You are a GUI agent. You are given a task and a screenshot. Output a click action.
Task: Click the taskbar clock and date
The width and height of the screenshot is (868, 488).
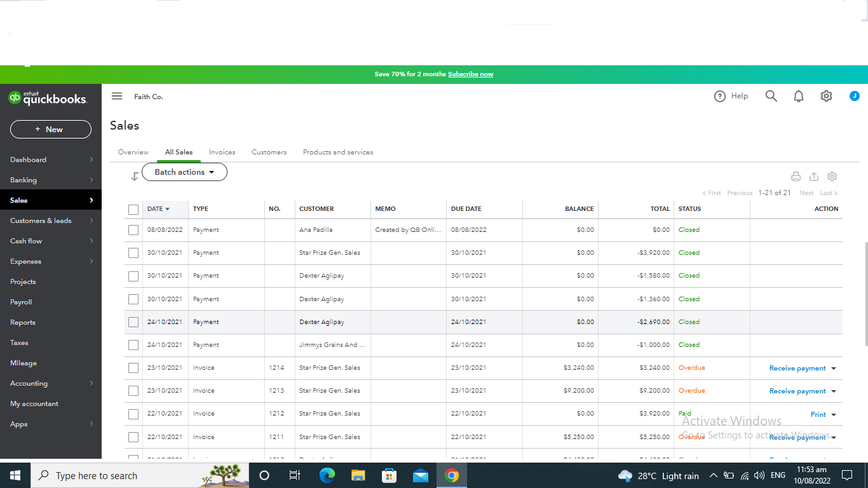click(811, 475)
